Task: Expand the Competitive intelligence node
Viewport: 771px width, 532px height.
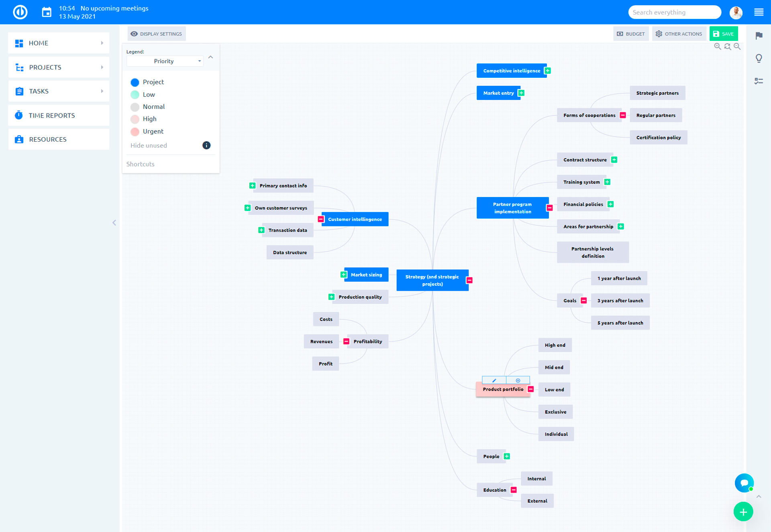Action: [547, 71]
